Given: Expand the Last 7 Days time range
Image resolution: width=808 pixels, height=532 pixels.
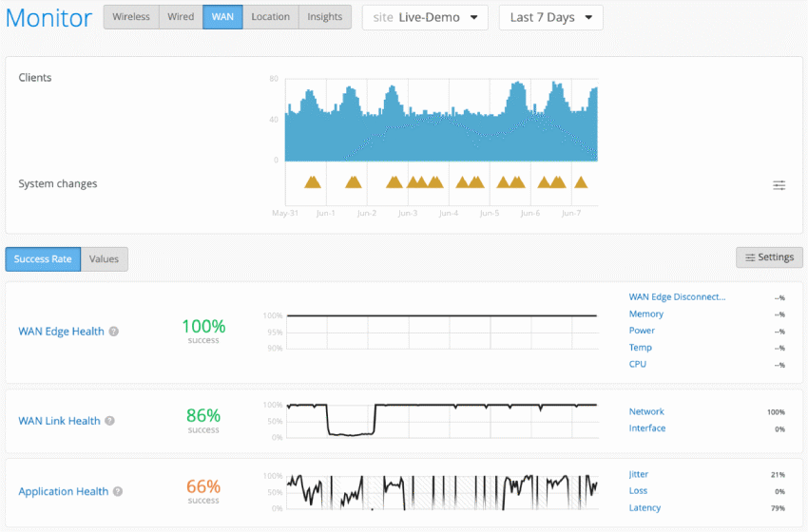Looking at the screenshot, I should [x=550, y=17].
